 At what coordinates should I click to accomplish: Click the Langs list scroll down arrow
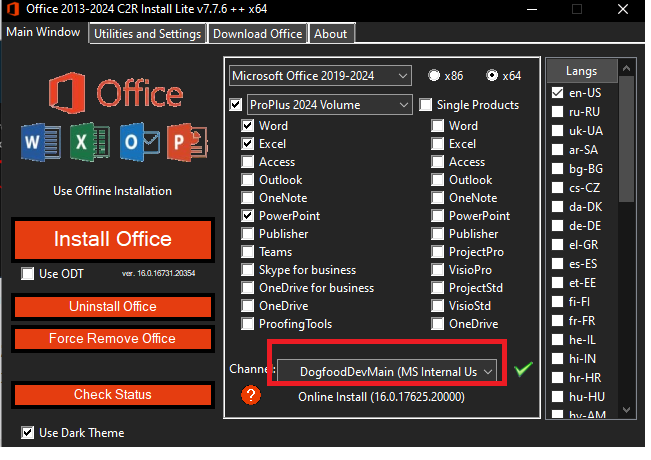(x=627, y=410)
